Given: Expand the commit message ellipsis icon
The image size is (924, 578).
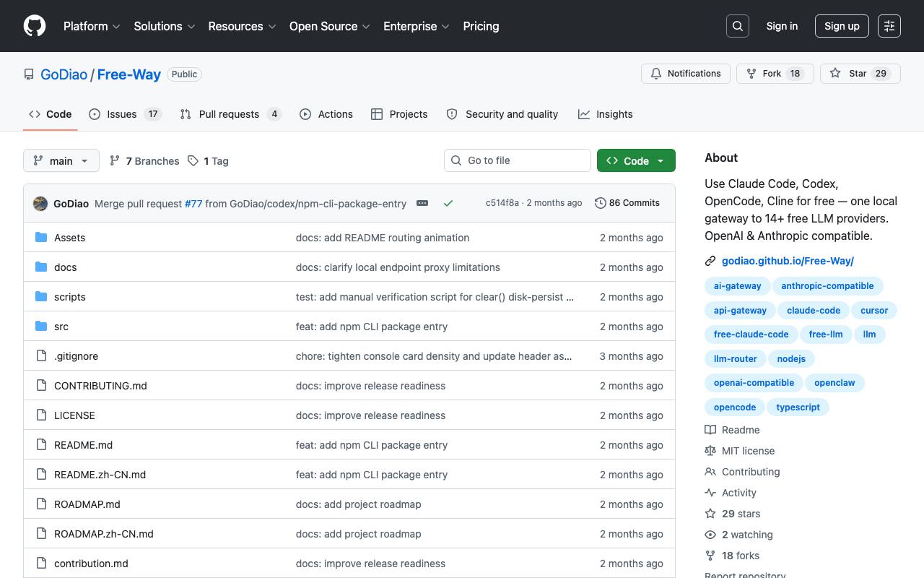Looking at the screenshot, I should point(422,203).
